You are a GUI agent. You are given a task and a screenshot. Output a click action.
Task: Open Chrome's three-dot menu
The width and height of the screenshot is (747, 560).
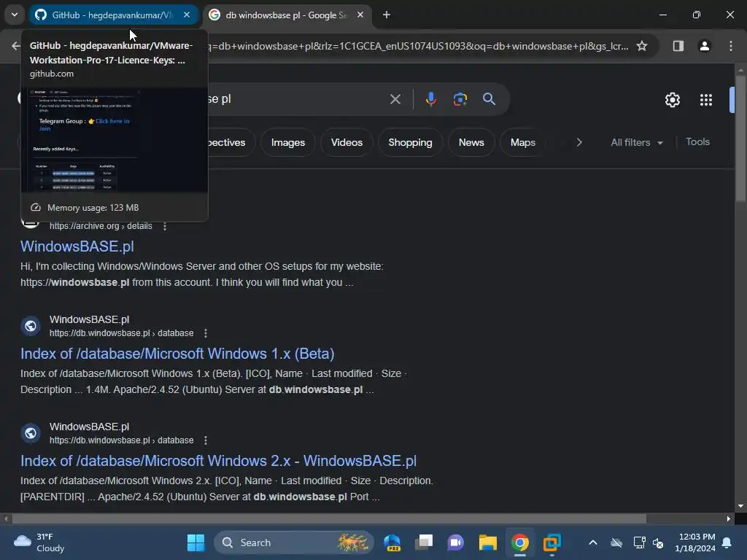pos(730,46)
